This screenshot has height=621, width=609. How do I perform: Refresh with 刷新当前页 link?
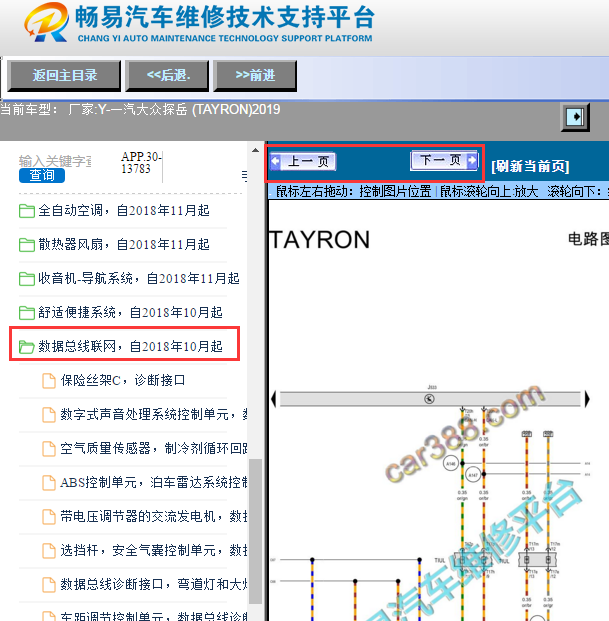[530, 166]
